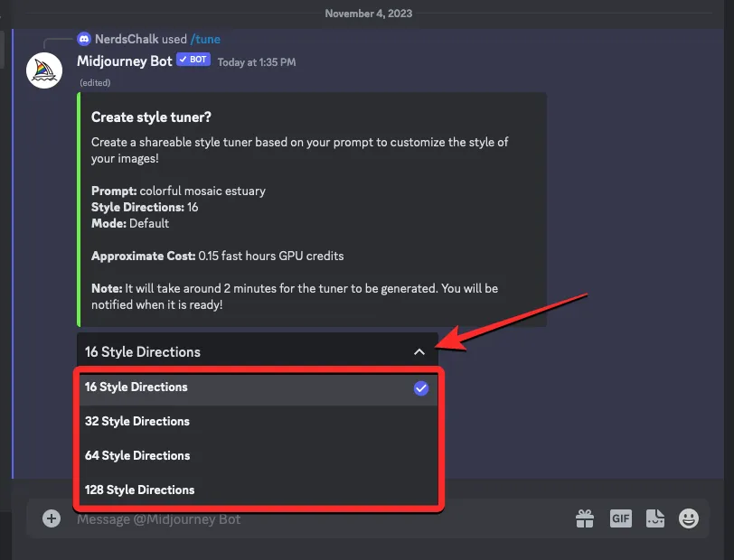Click the Today at 1:35 PM timestamp
Image resolution: width=734 pixels, height=560 pixels.
coord(257,62)
